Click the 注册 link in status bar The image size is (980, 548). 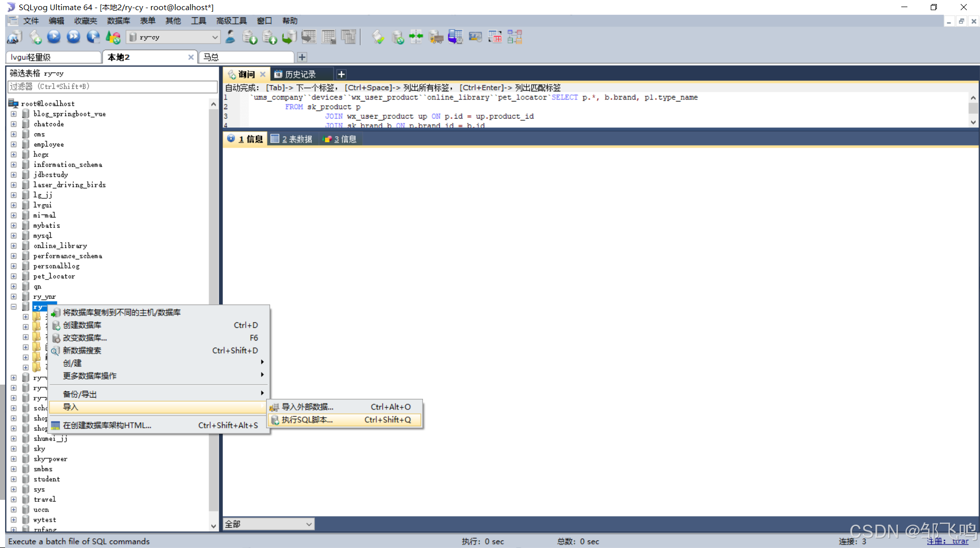tap(948, 541)
